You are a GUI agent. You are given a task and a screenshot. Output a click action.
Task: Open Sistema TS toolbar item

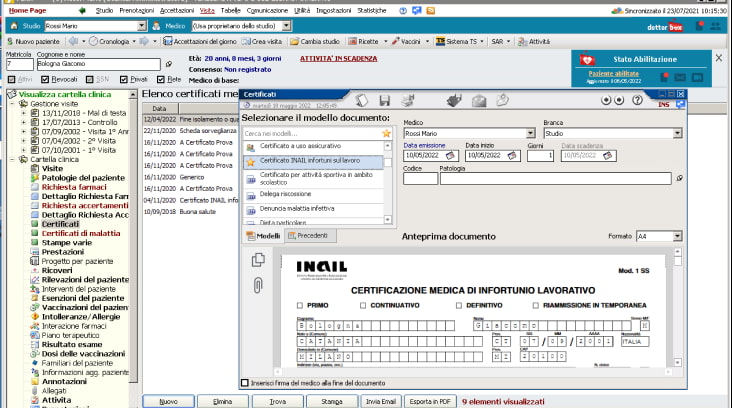[457, 42]
